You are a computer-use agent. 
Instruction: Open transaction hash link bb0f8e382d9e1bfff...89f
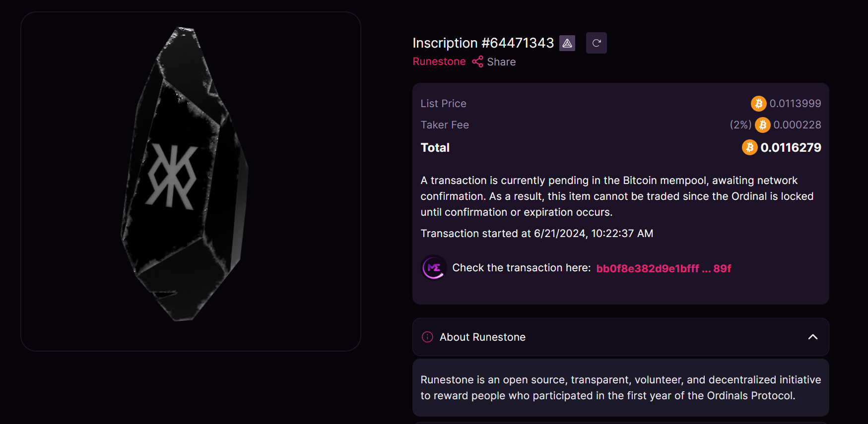pos(664,268)
